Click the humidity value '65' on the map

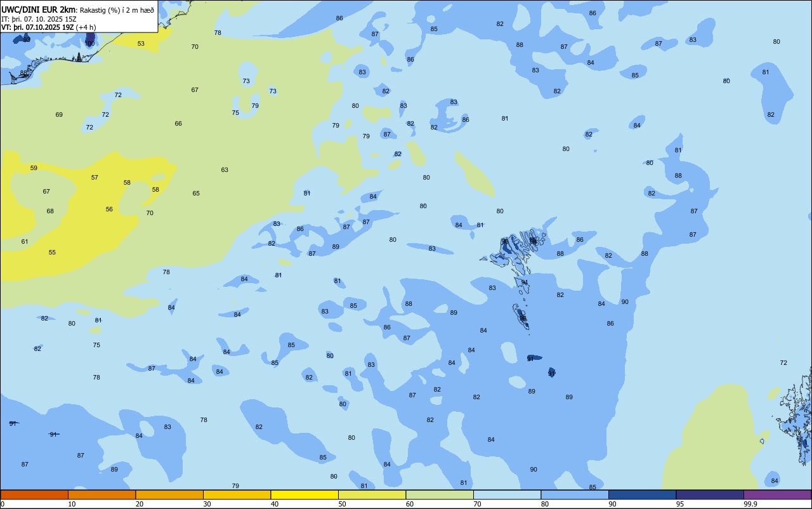(x=196, y=194)
